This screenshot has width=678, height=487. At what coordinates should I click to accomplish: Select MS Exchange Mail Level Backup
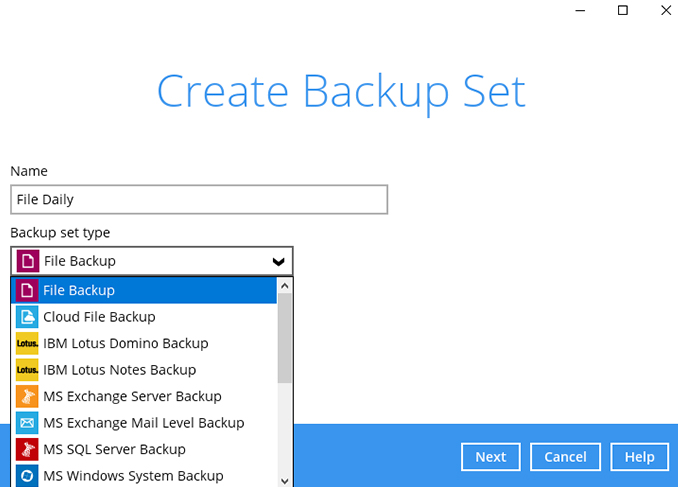coord(143,423)
